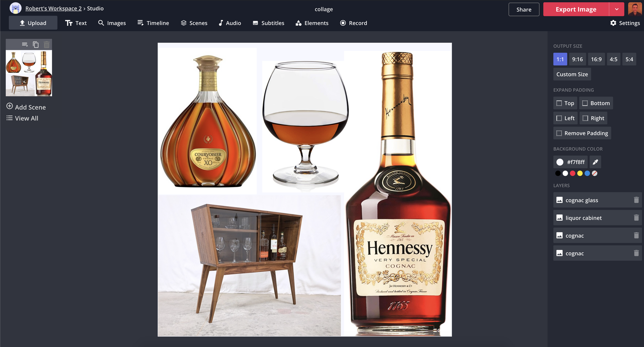Open the Audio tool
Image resolution: width=644 pixels, height=347 pixels.
[230, 23]
